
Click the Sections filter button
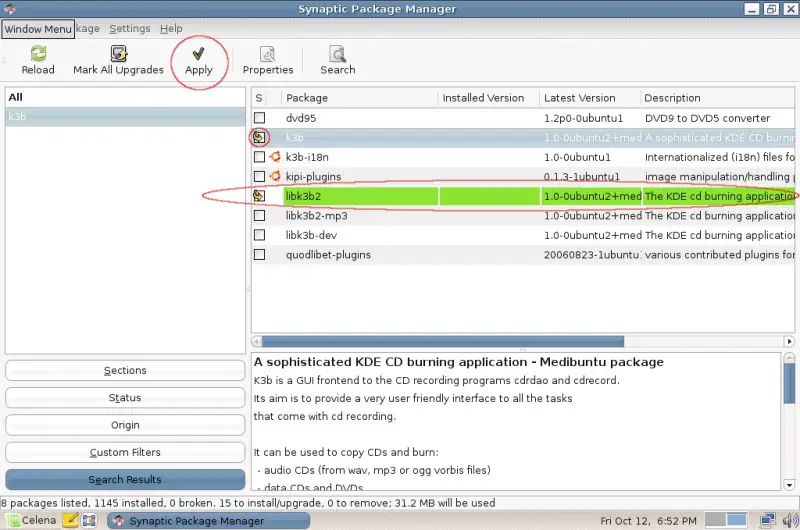[x=125, y=370]
